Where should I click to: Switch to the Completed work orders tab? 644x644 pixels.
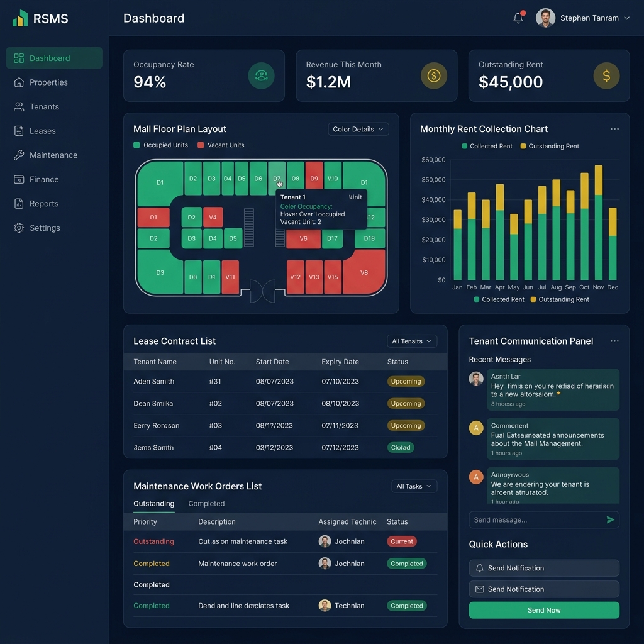206,504
